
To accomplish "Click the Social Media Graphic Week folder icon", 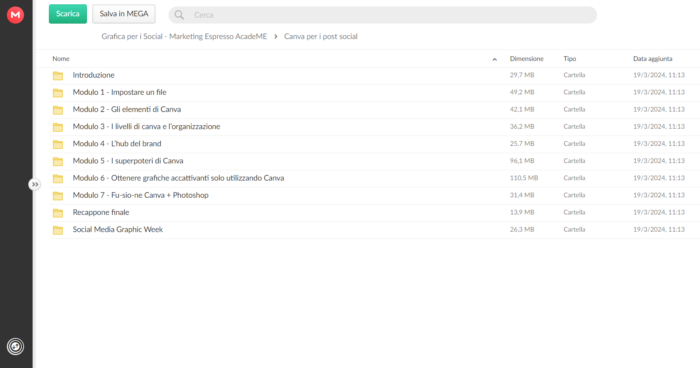I will pos(58,230).
